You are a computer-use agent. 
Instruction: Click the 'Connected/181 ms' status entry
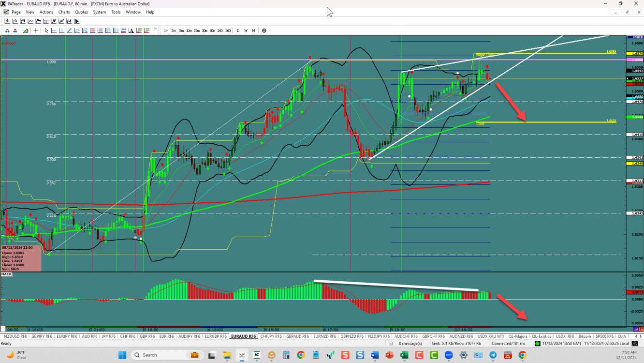[x=508, y=343]
